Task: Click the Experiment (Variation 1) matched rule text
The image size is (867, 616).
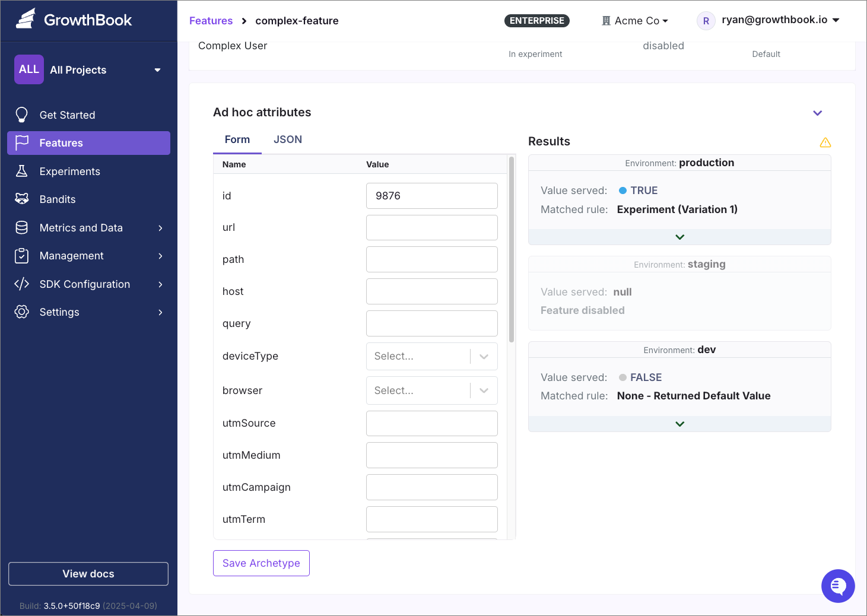Action: pyautogui.click(x=677, y=209)
